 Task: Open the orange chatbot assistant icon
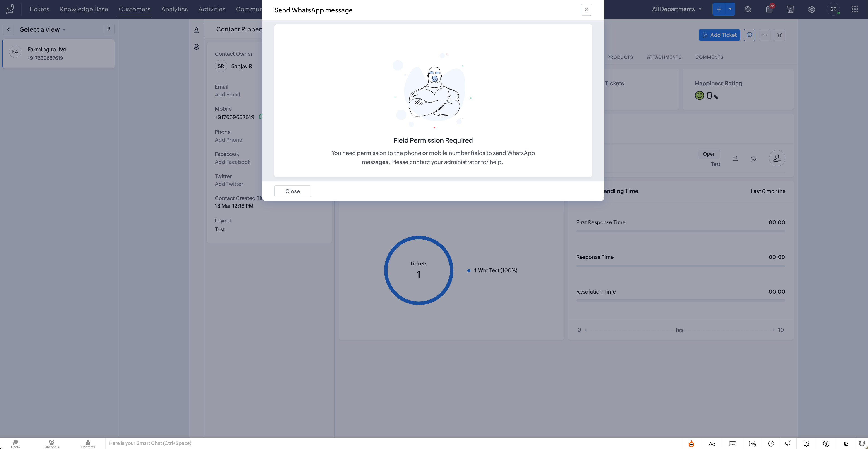point(691,444)
